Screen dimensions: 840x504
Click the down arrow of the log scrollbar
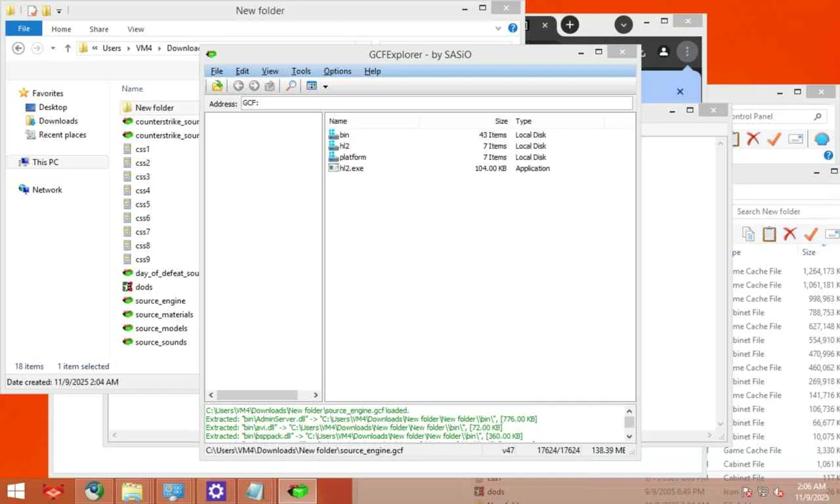coord(629,436)
